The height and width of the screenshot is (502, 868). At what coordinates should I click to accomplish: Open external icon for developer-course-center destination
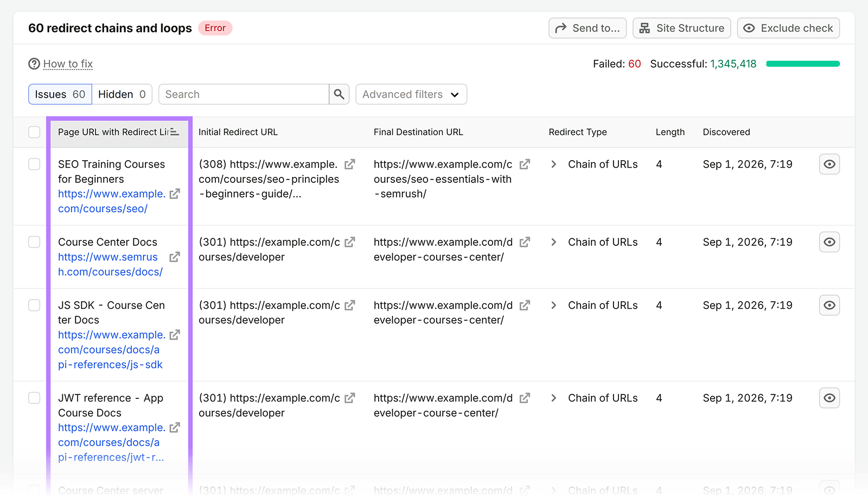pos(525,398)
